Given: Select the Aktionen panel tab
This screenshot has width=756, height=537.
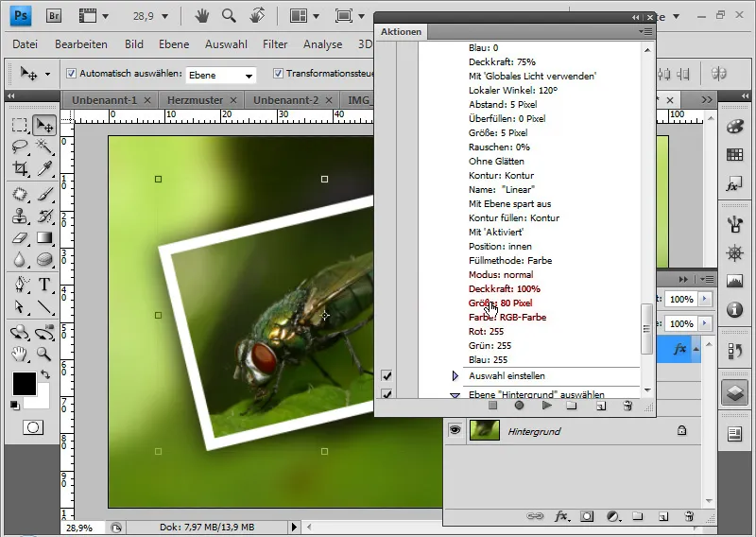Looking at the screenshot, I should [x=401, y=32].
